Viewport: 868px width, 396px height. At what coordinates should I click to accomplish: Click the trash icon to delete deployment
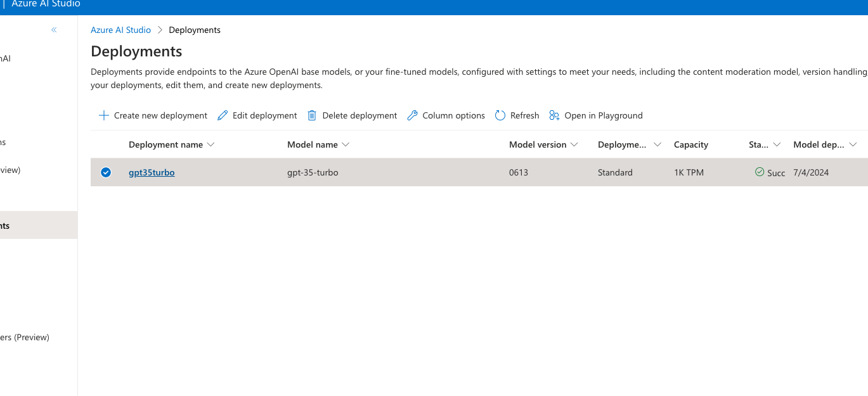pos(311,115)
